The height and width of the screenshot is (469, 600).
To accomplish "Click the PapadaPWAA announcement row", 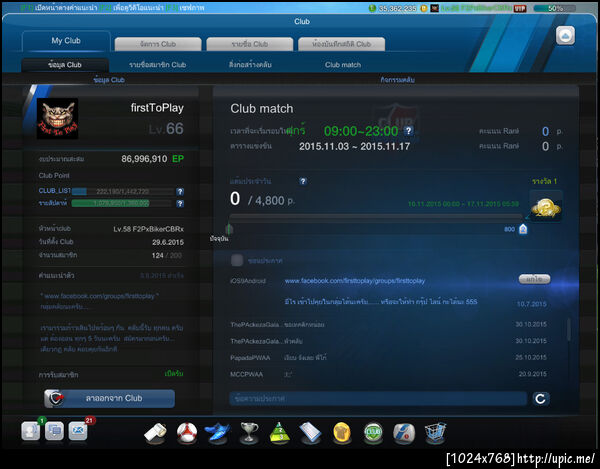I will 388,358.
